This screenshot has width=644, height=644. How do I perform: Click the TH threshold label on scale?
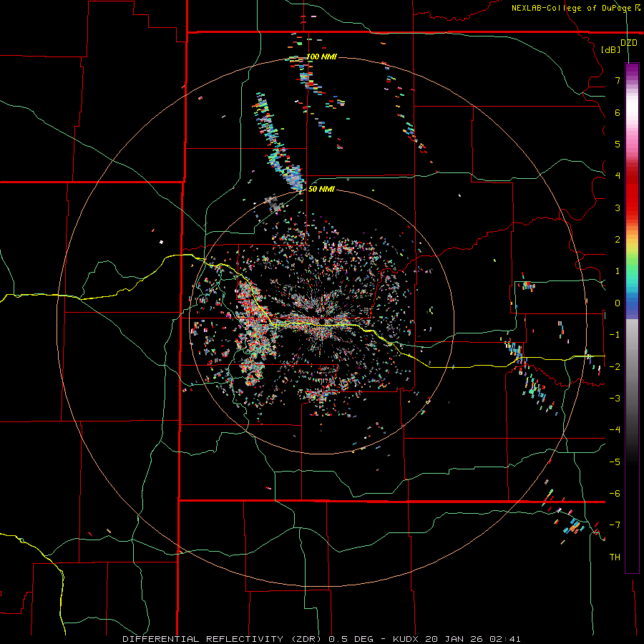click(615, 557)
